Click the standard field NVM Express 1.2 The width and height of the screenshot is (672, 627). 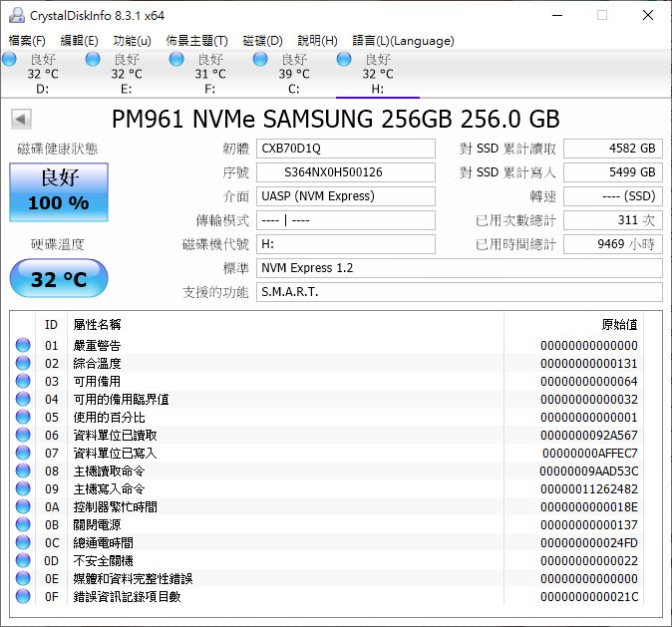pos(460,268)
